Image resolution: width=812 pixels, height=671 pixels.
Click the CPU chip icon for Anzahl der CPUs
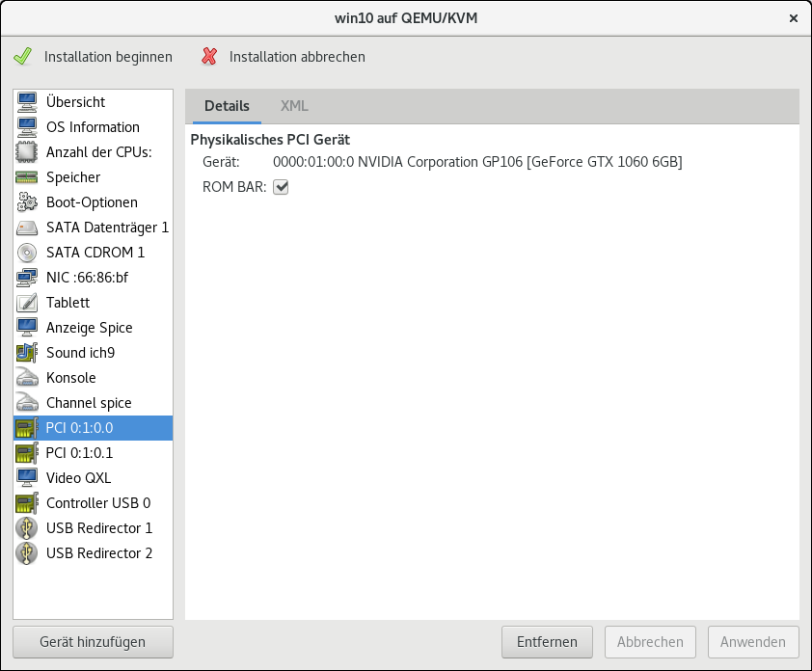tap(27, 152)
